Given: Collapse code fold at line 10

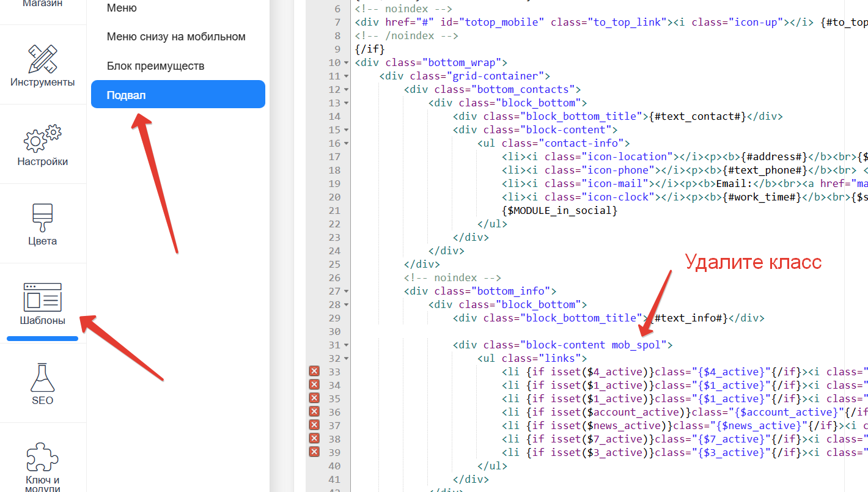Looking at the screenshot, I should (347, 63).
